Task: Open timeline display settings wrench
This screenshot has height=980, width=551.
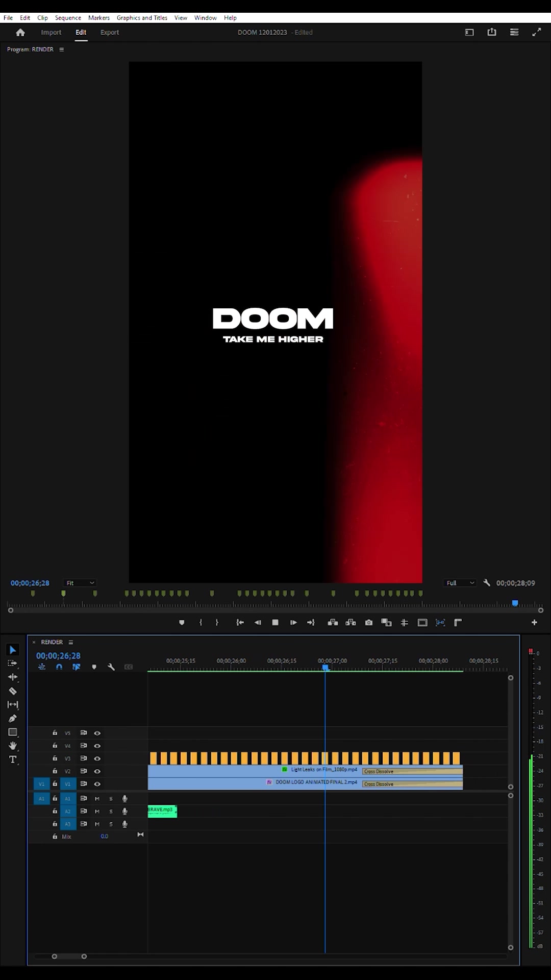Action: pyautogui.click(x=111, y=667)
